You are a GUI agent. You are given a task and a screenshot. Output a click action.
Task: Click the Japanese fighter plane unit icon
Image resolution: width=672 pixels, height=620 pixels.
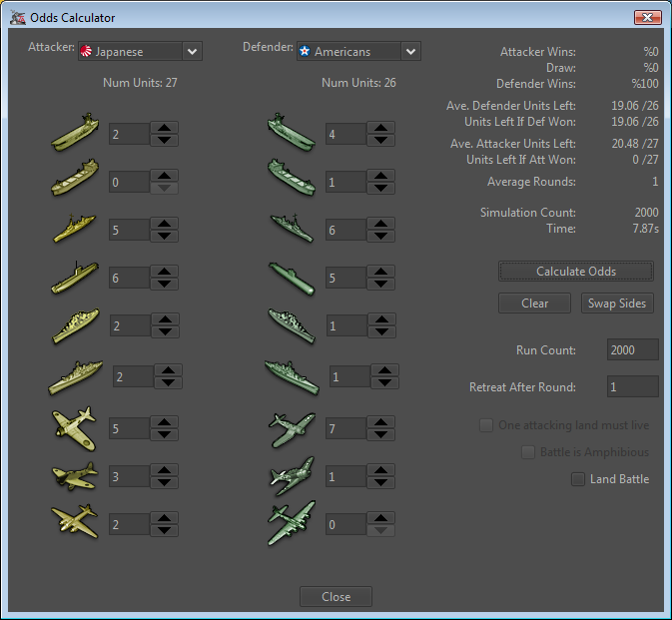tap(74, 428)
